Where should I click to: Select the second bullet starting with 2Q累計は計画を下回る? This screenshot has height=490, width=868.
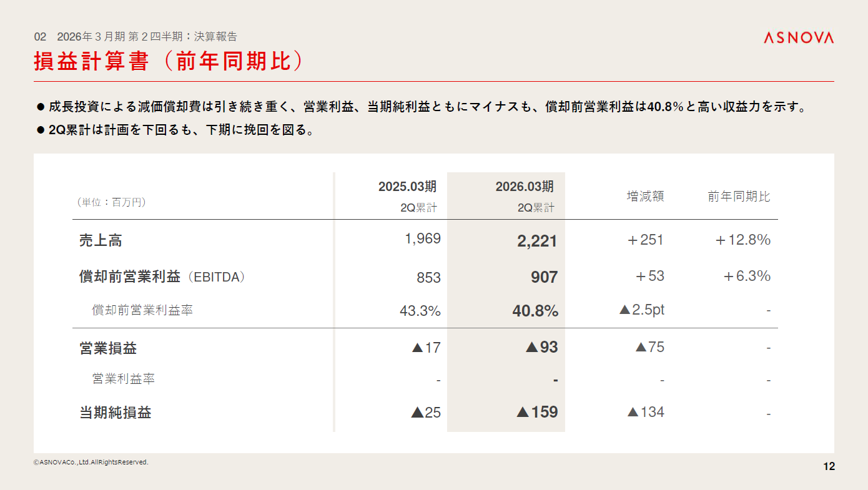(181, 130)
